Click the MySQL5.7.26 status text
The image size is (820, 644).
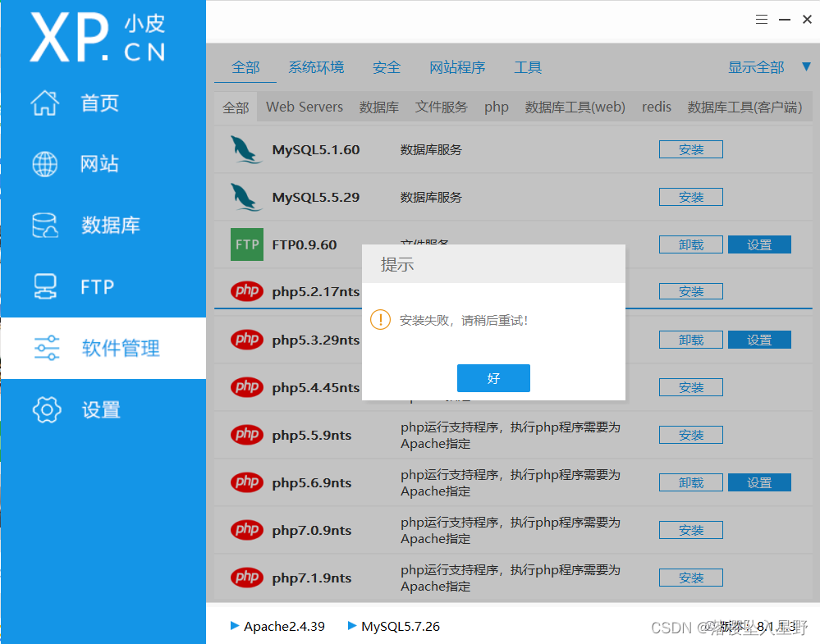click(x=401, y=626)
